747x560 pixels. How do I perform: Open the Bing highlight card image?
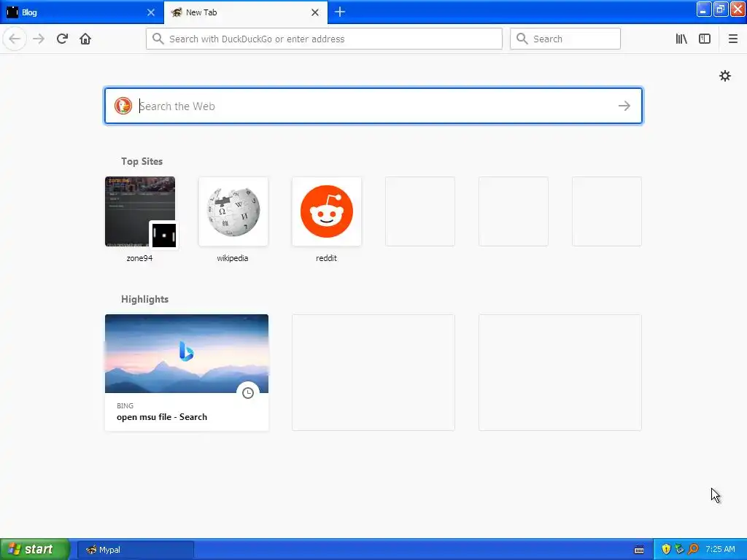186,354
